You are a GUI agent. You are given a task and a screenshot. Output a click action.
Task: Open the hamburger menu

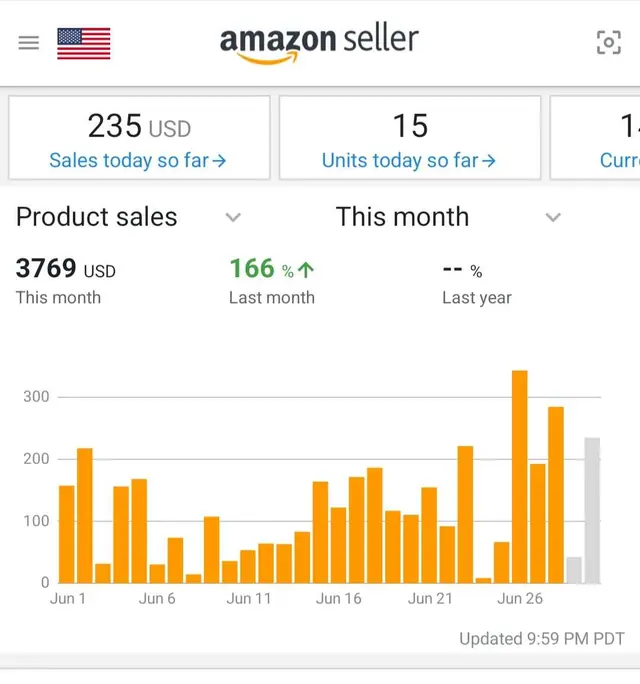pos(29,43)
